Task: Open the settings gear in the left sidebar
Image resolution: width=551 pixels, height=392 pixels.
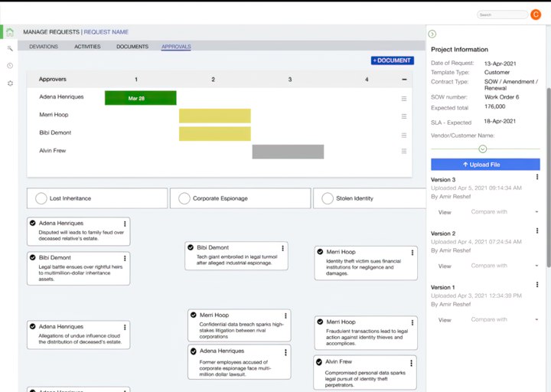Action: (10, 83)
